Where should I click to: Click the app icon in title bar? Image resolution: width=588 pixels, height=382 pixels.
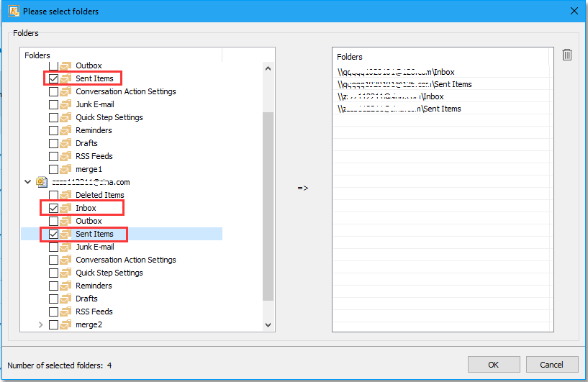pos(13,12)
